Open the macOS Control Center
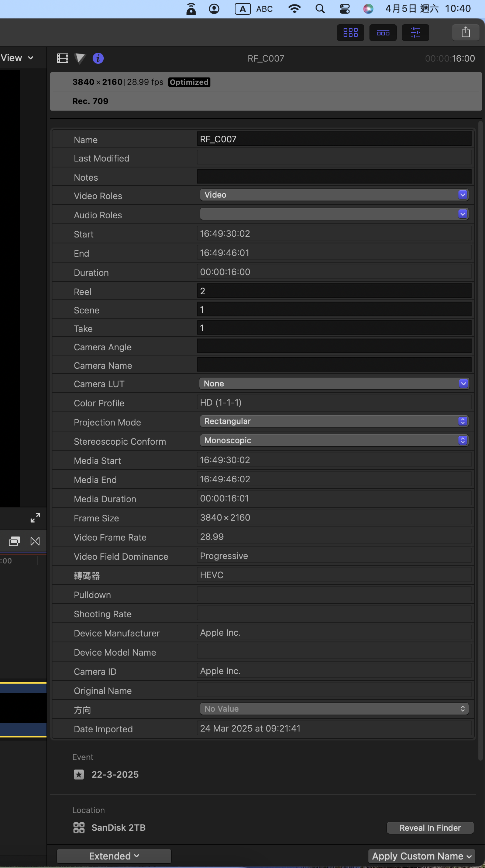This screenshot has height=868, width=485. [345, 9]
